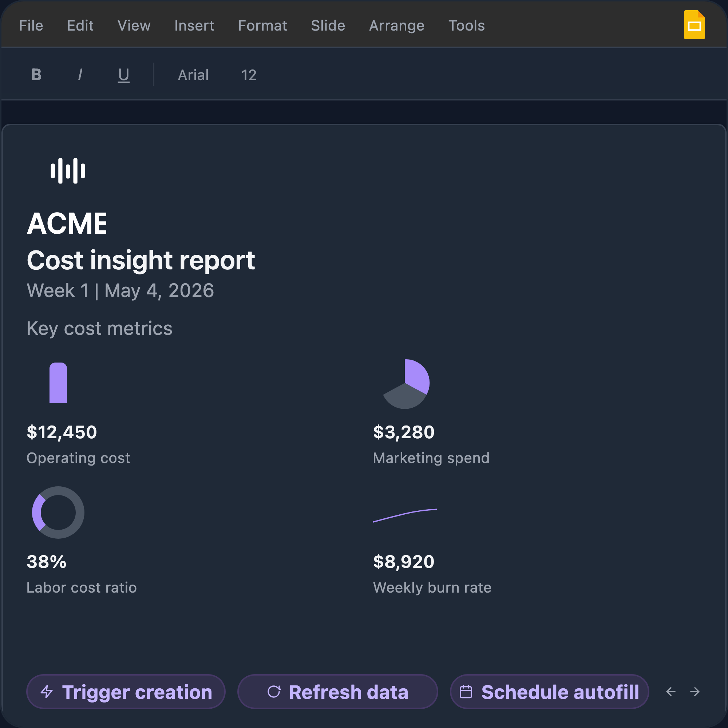Open the File menu
The width and height of the screenshot is (728, 728).
[x=31, y=25]
